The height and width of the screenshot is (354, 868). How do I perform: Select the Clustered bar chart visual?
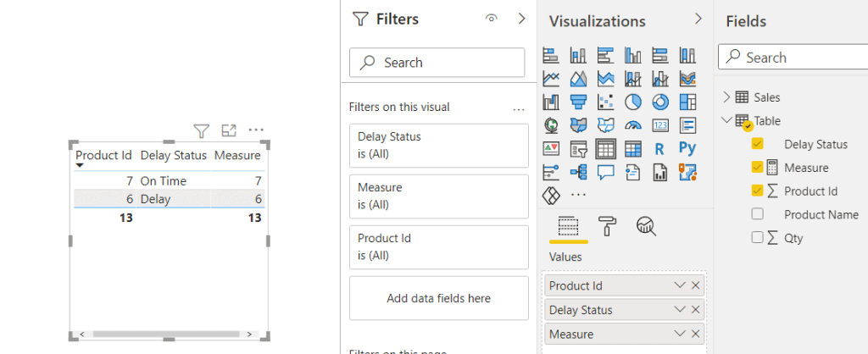(605, 55)
